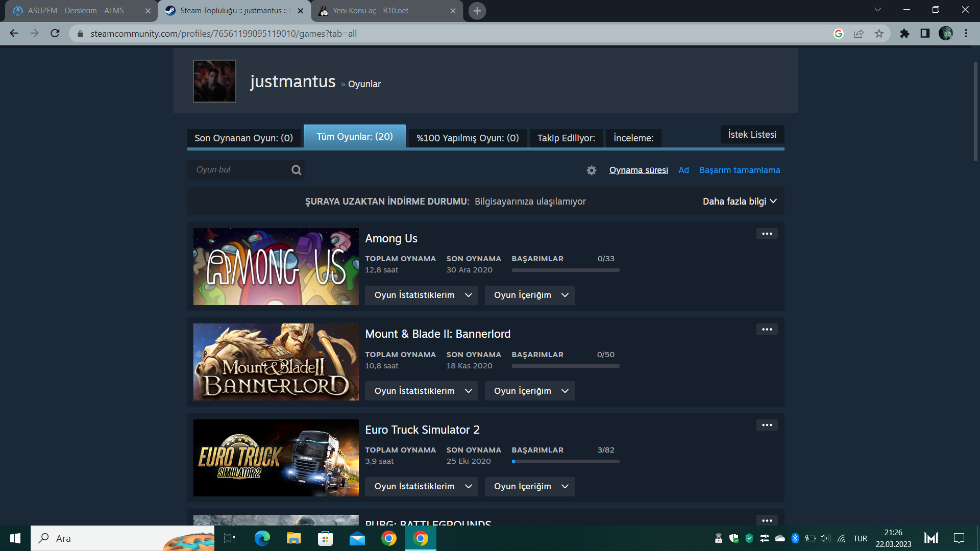Close the Yeni Konu aç - R10.net tab

pyautogui.click(x=453, y=11)
